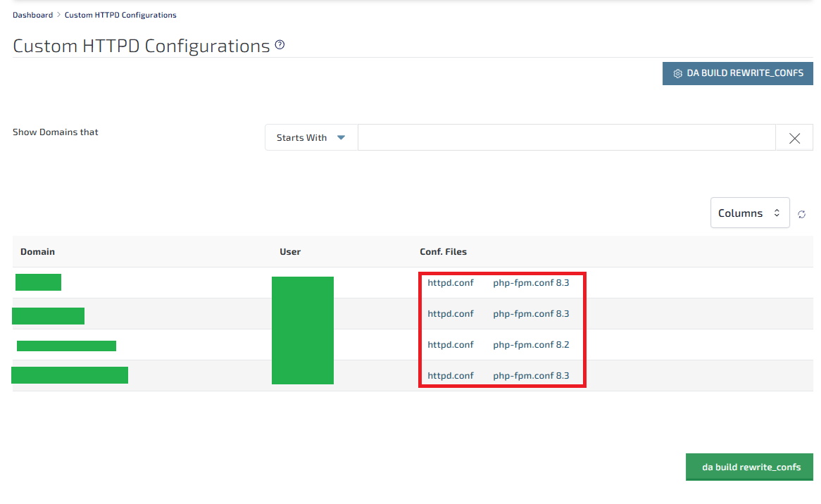821x504 pixels.
Task: Expand the Columns selector dropdown
Action: [749, 213]
